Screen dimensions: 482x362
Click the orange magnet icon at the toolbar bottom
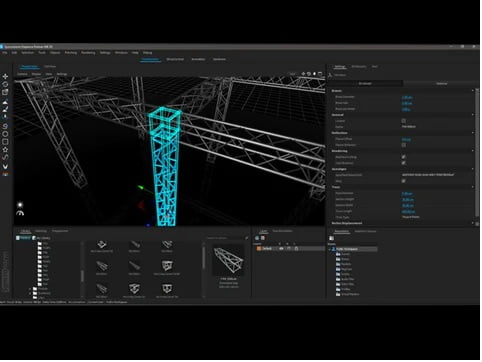[5, 174]
